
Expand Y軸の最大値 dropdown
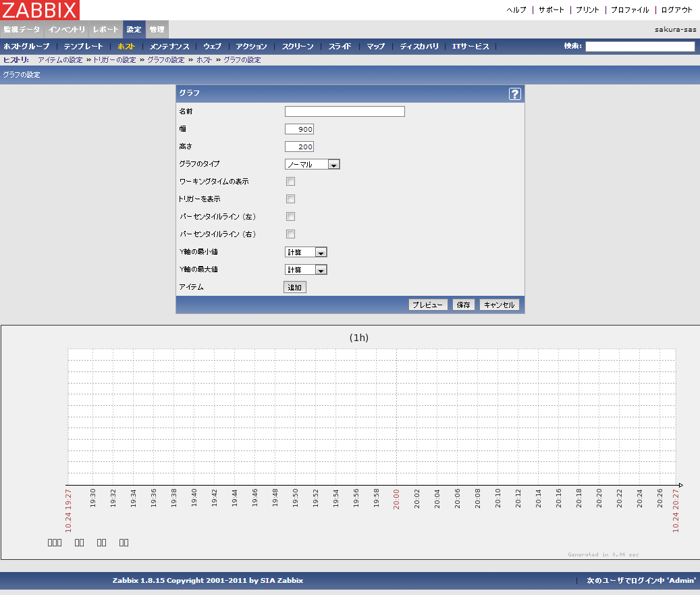tap(306, 269)
